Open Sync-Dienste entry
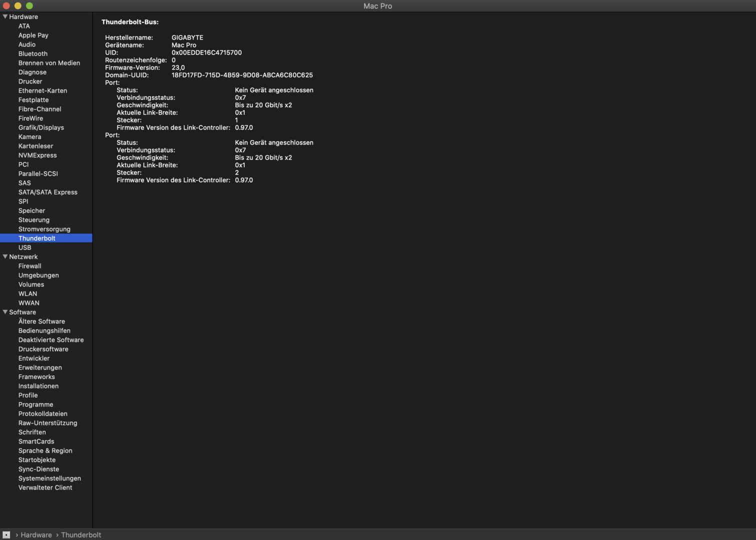 point(38,469)
